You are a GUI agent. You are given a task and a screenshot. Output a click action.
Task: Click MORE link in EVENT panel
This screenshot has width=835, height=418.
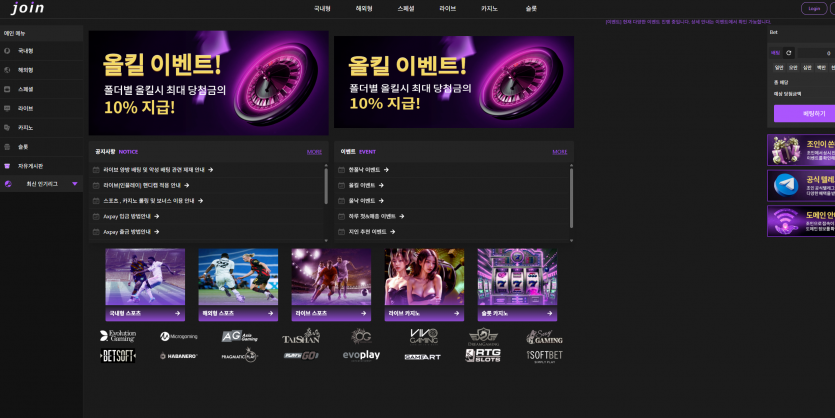pyautogui.click(x=560, y=152)
